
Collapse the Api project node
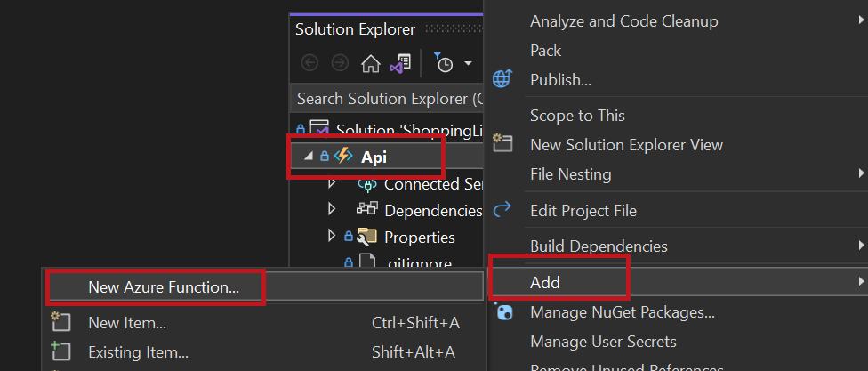click(x=309, y=157)
